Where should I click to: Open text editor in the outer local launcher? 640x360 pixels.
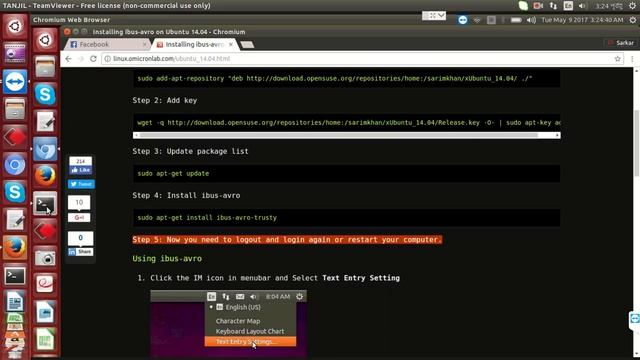[15, 220]
